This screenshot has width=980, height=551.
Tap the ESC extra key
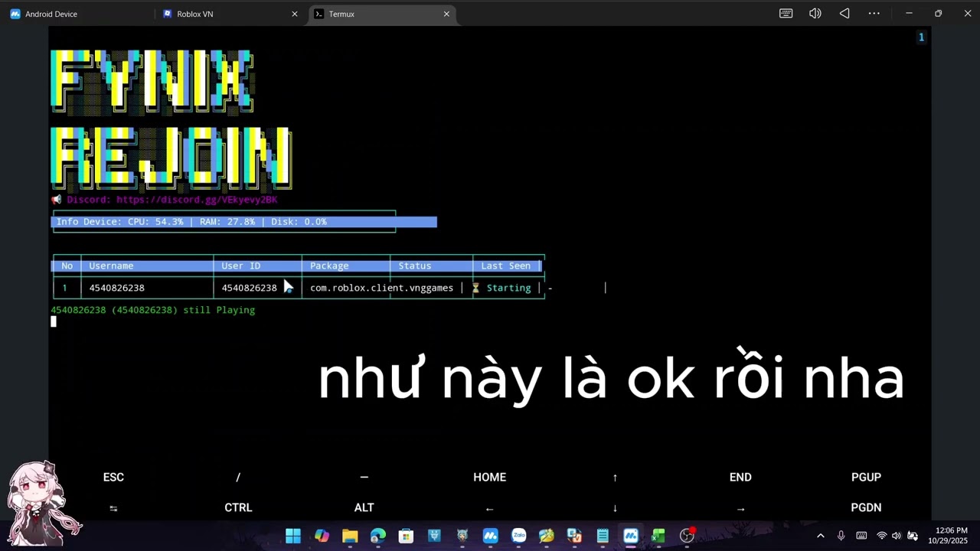[x=113, y=477]
